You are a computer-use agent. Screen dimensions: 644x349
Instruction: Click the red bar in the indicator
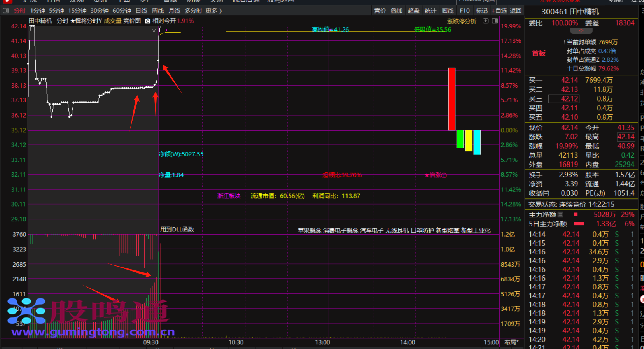pos(451,99)
